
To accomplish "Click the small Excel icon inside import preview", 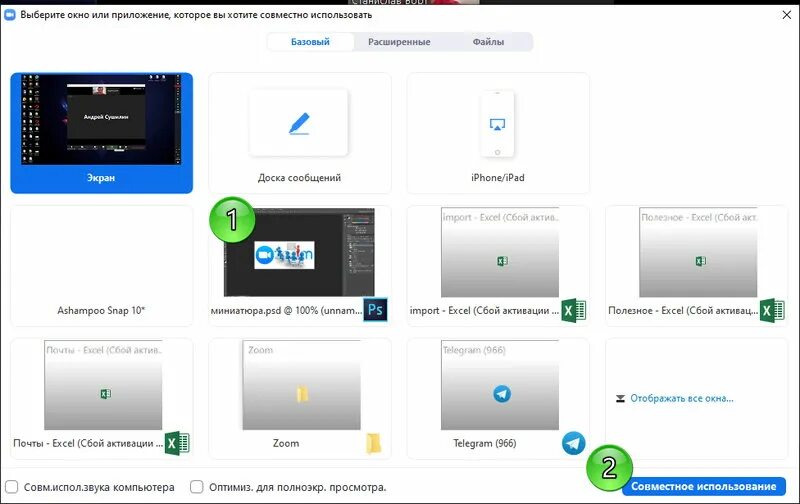I will pyautogui.click(x=502, y=261).
